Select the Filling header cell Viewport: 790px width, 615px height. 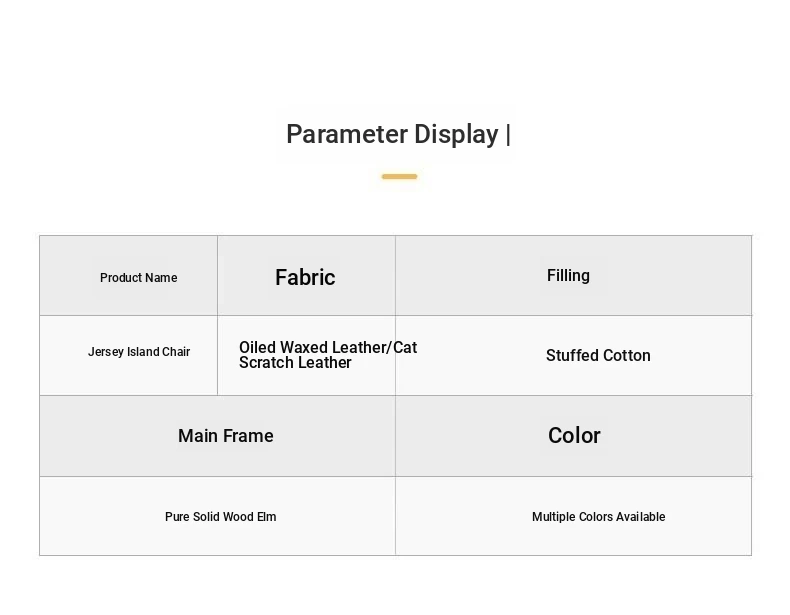click(573, 276)
